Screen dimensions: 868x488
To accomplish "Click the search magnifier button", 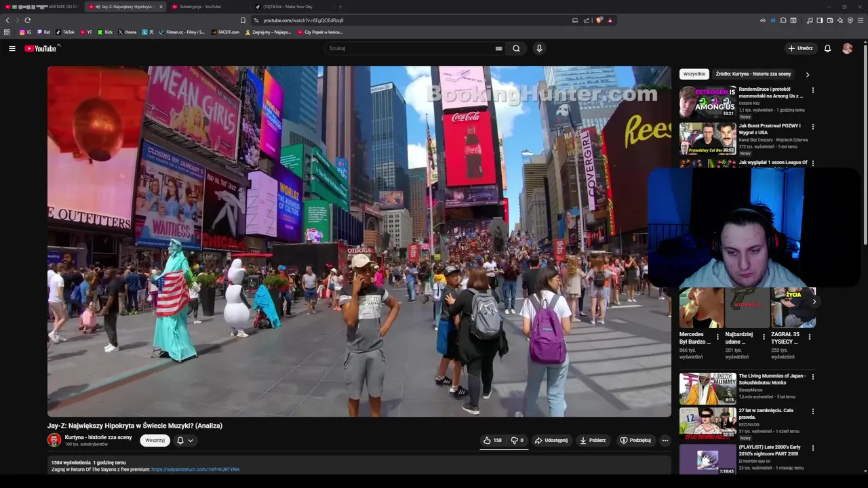I will point(516,48).
